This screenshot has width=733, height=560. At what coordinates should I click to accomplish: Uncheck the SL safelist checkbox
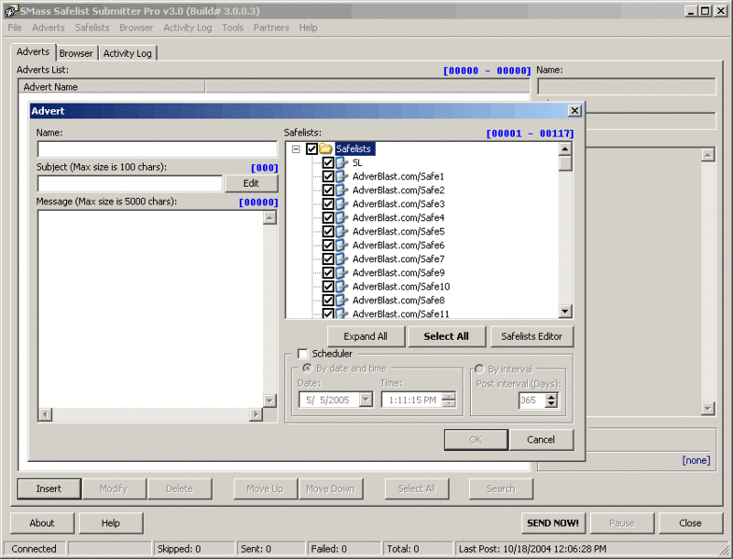[x=328, y=162]
